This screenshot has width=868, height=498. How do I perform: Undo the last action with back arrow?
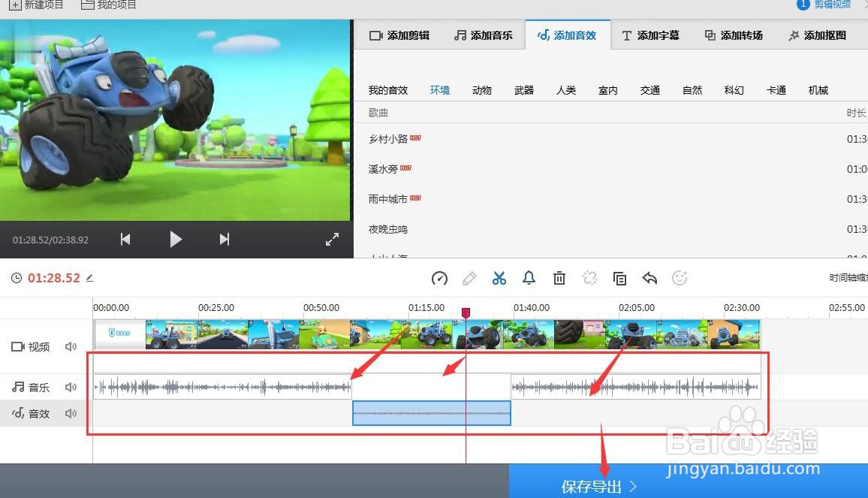(x=649, y=278)
